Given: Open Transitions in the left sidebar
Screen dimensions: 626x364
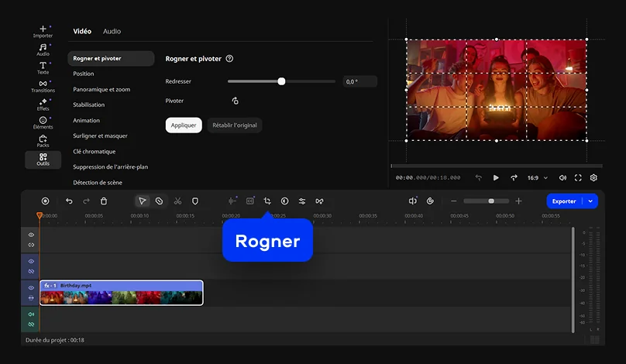Looking at the screenshot, I should [43, 86].
